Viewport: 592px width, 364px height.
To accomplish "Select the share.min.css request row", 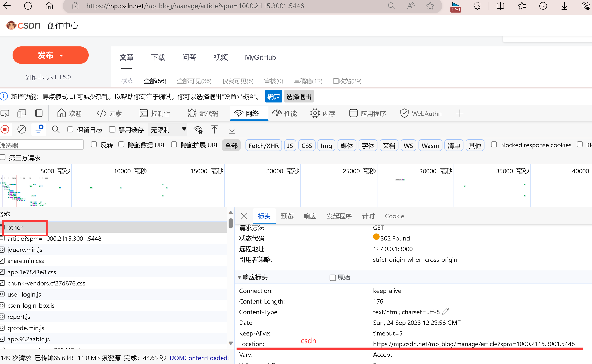I will pos(114,261).
